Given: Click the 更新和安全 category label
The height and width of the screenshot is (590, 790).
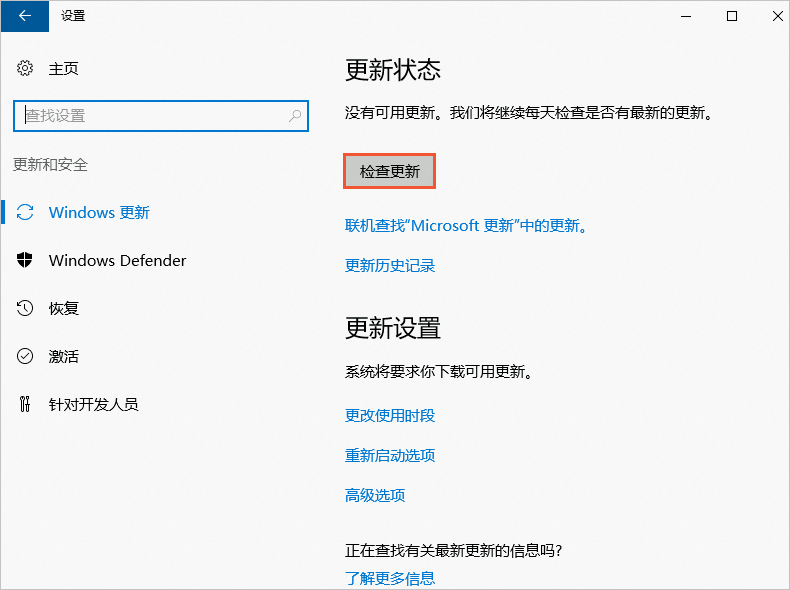Looking at the screenshot, I should pos(50,165).
